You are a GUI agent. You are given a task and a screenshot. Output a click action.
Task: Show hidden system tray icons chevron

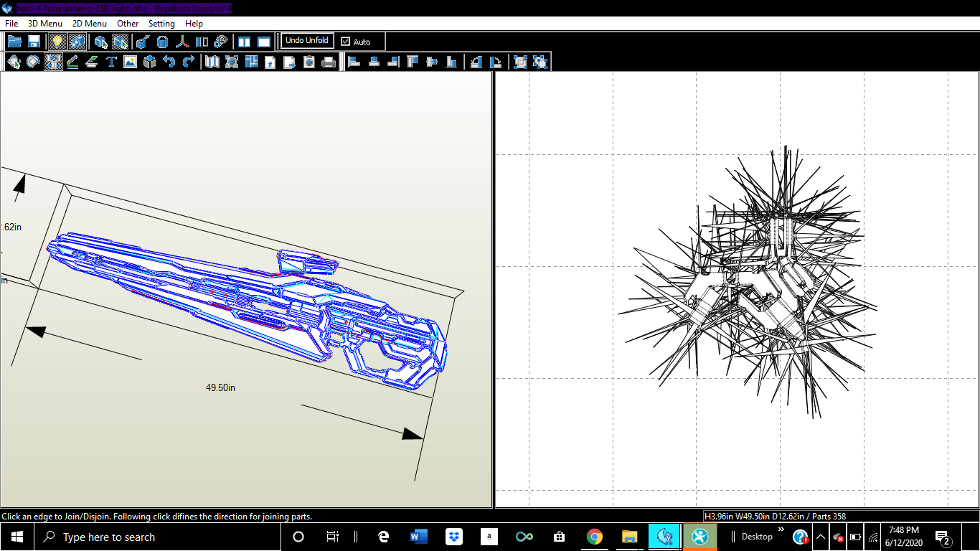(x=820, y=537)
